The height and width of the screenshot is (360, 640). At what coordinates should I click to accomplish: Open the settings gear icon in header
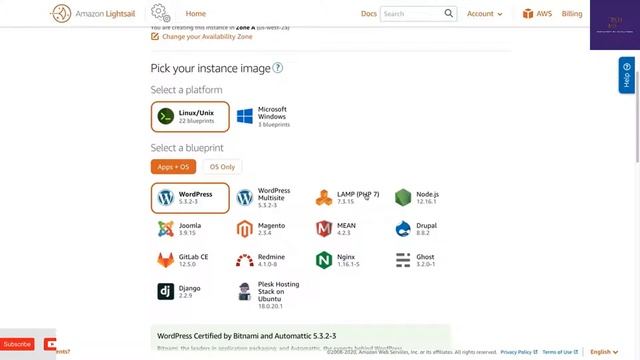(160, 13)
